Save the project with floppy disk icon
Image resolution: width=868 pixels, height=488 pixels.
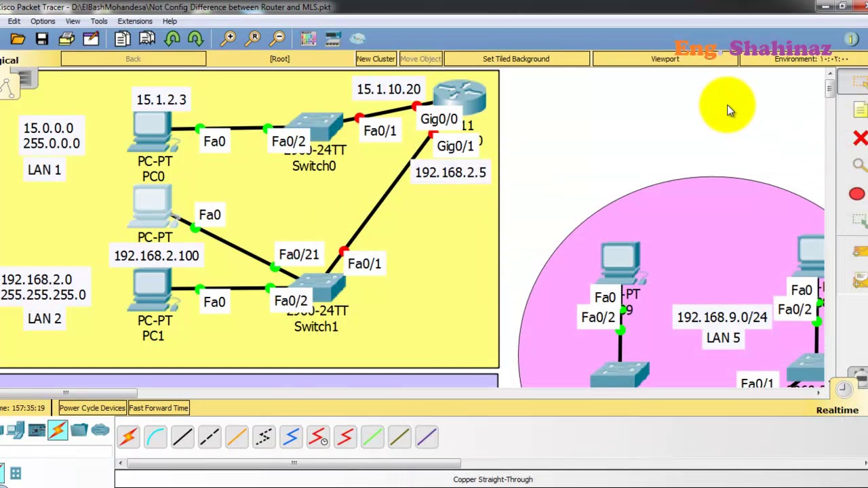(42, 39)
